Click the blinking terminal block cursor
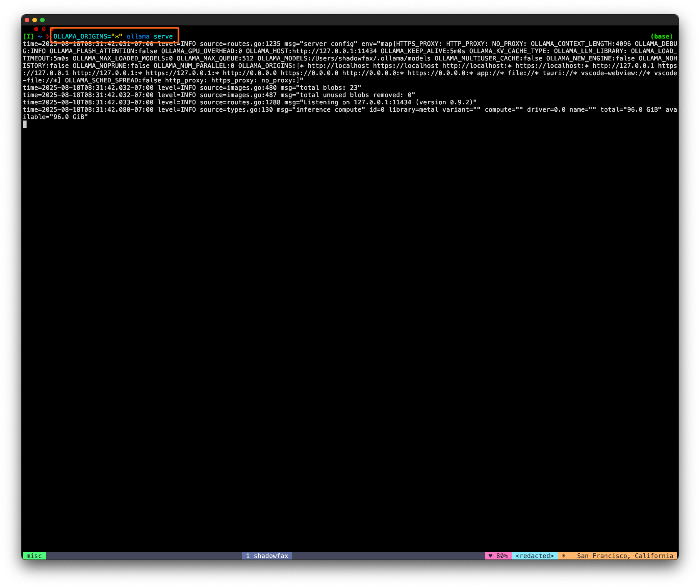 pos(25,124)
